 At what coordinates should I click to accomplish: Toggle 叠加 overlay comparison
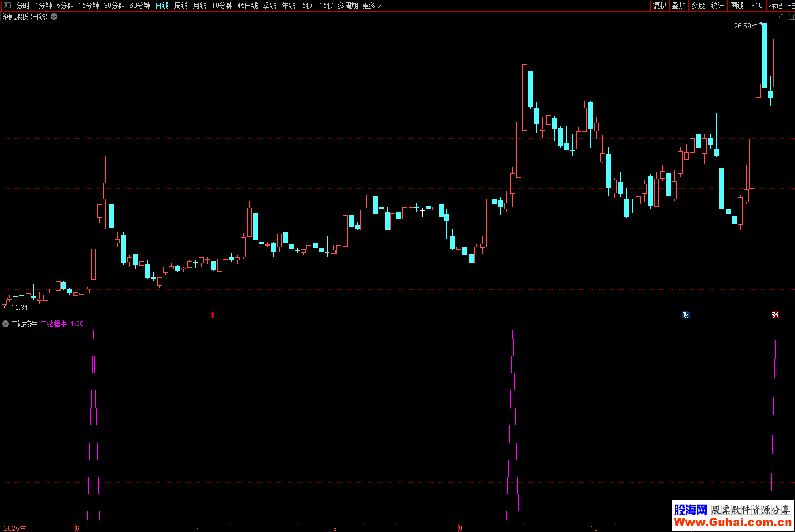[678, 6]
